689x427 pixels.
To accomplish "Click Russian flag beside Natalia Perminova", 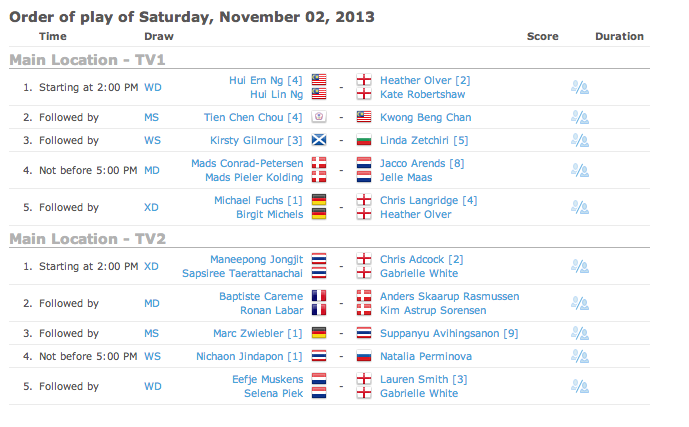I will click(x=364, y=356).
